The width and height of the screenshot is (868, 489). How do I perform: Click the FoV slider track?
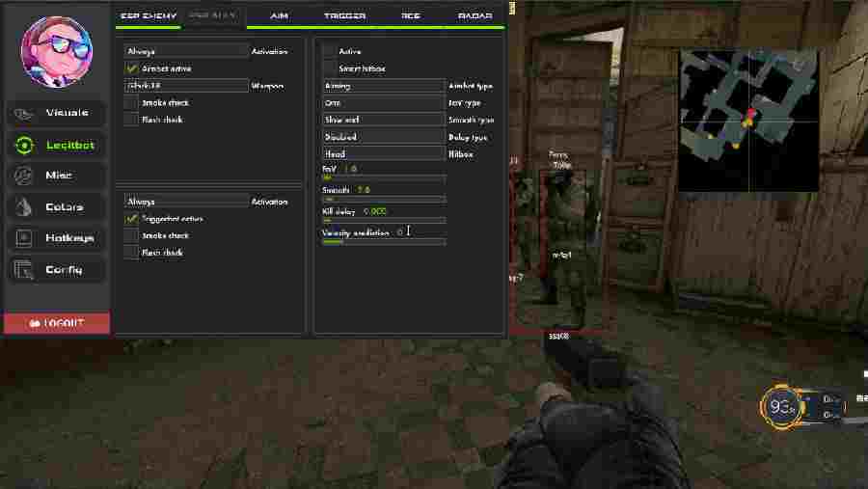[384, 177]
